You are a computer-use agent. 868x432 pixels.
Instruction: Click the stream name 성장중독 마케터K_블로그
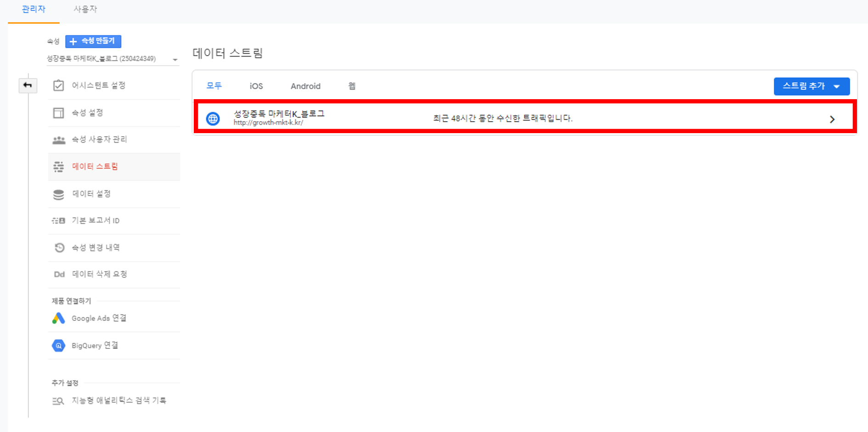click(x=279, y=114)
